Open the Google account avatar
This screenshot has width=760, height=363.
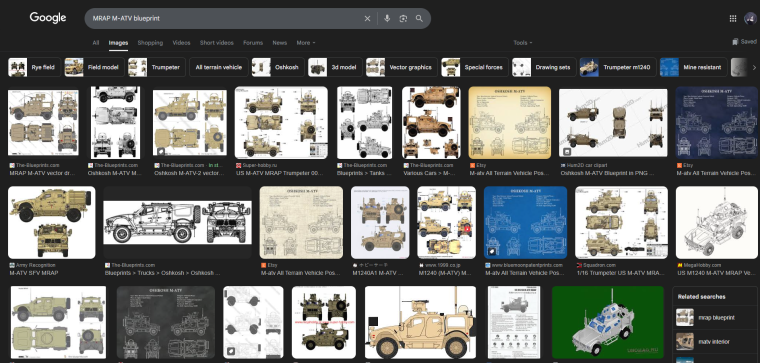pyautogui.click(x=750, y=18)
